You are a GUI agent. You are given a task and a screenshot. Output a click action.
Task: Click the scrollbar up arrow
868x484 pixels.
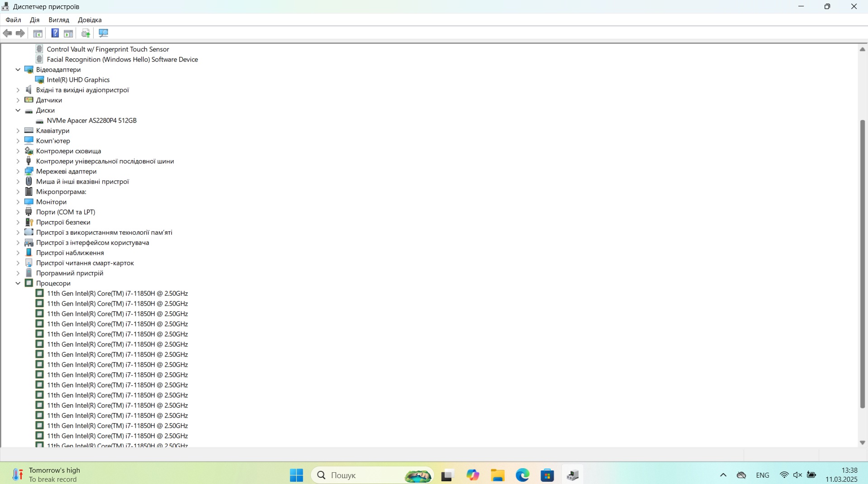pyautogui.click(x=863, y=49)
